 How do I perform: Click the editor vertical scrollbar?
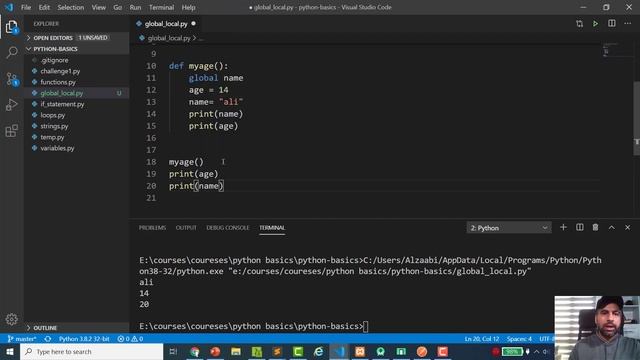coord(636,118)
